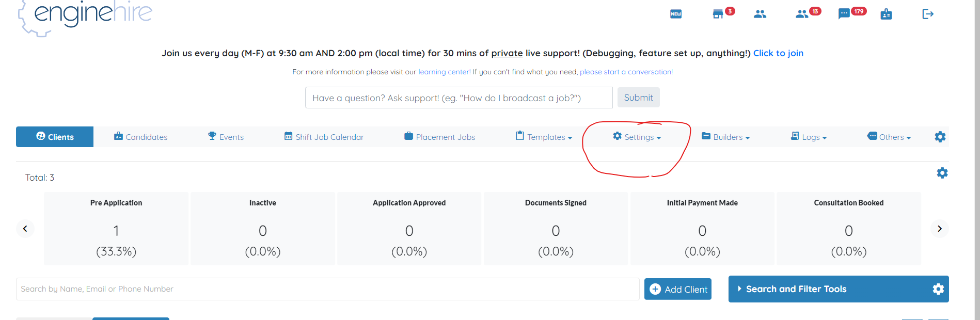This screenshot has width=980, height=320.
Task: Click the Add Client button
Action: pos(678,289)
